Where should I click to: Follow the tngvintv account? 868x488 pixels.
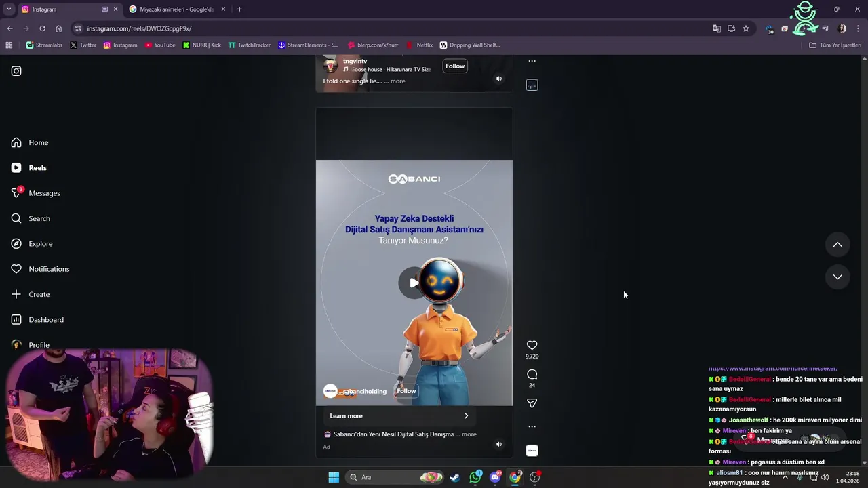(455, 66)
